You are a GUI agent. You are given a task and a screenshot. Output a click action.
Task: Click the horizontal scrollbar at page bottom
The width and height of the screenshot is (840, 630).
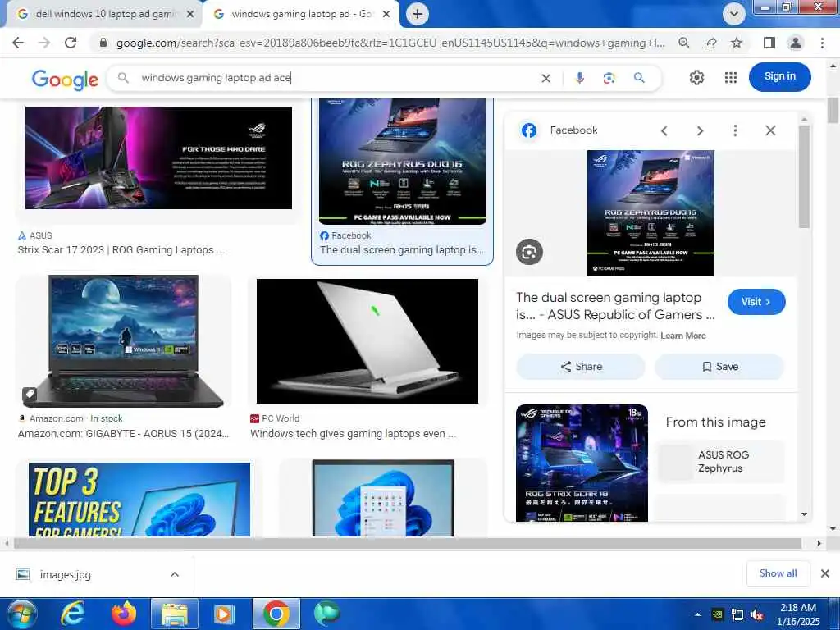(x=407, y=543)
